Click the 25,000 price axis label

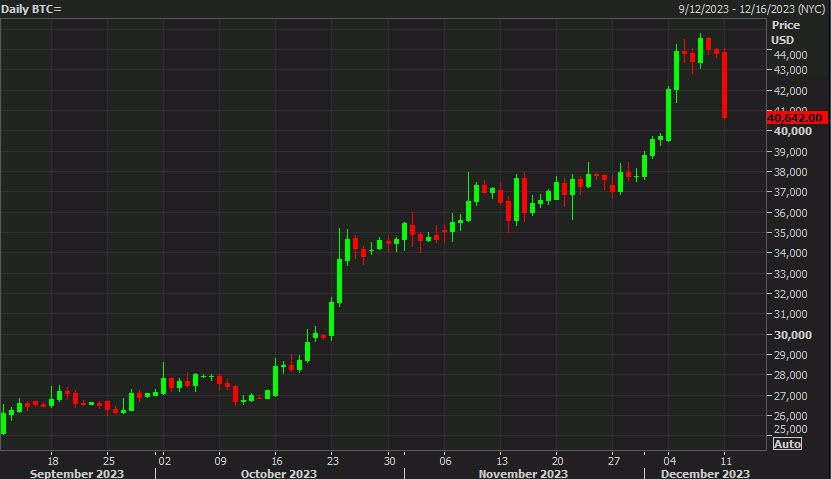pyautogui.click(x=790, y=429)
